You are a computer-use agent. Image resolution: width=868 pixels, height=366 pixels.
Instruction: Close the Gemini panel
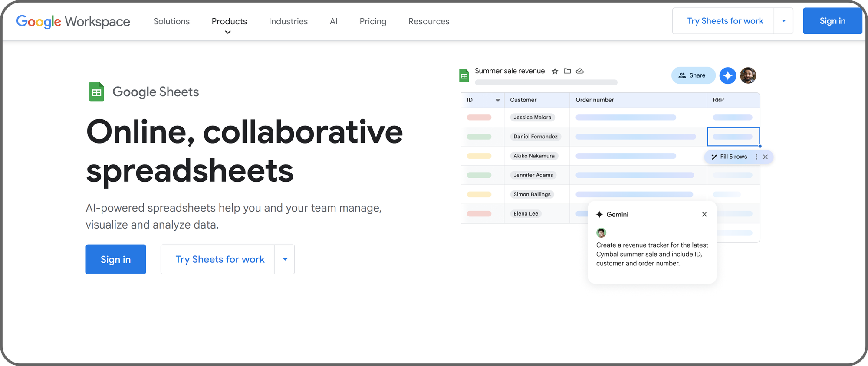(x=704, y=214)
